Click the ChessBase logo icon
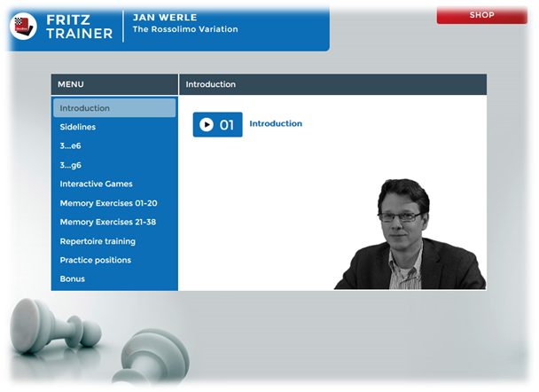Screen dimensions: 539x392 [24, 26]
